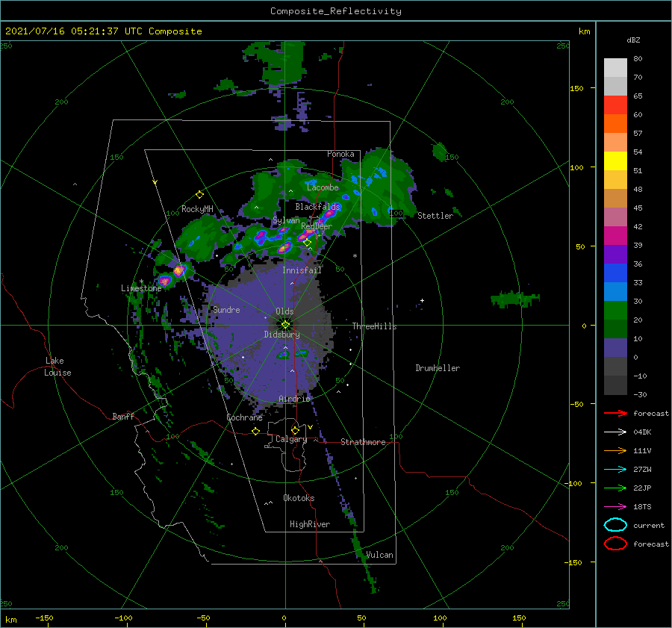
Task: Click the Ponoka town label
Action: pyautogui.click(x=340, y=154)
